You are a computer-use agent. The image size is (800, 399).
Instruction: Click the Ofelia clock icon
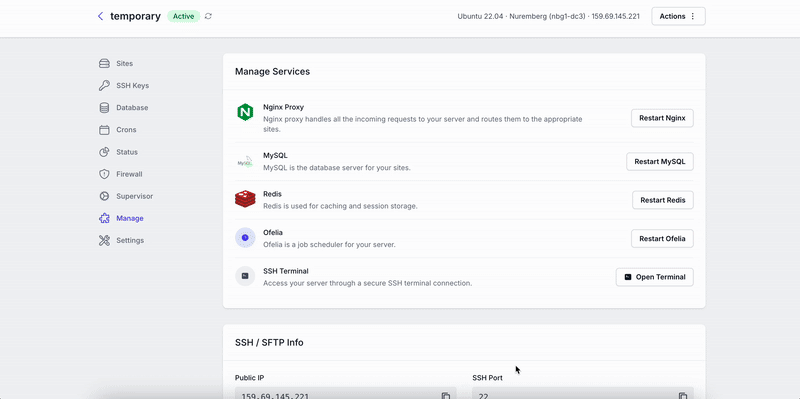245,238
